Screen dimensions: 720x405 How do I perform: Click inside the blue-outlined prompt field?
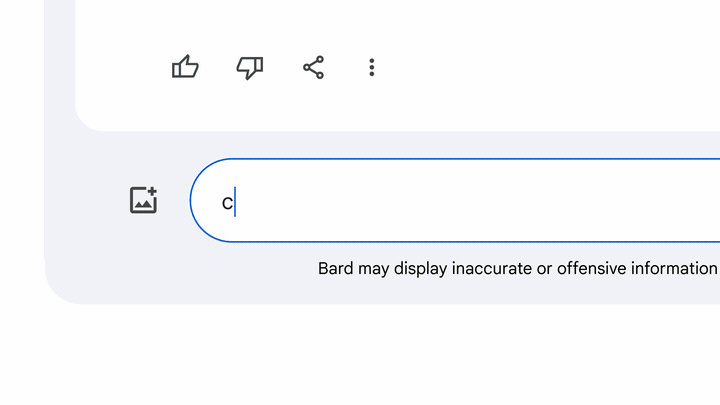455,200
